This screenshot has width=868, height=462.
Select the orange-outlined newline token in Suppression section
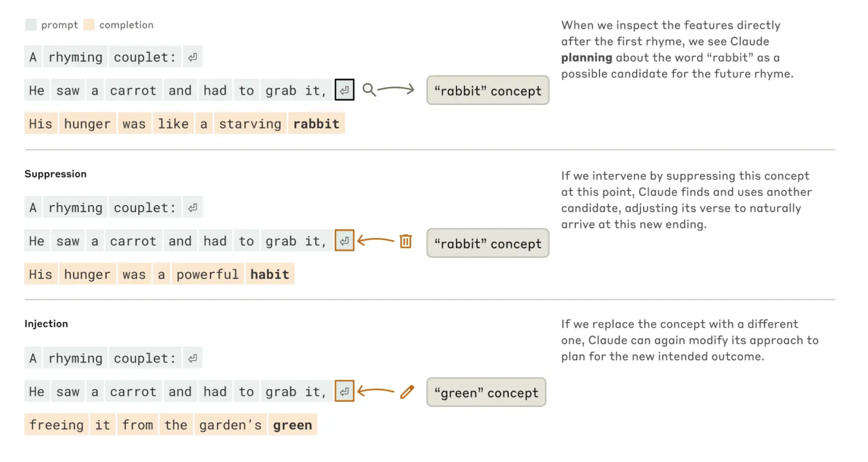coord(344,241)
